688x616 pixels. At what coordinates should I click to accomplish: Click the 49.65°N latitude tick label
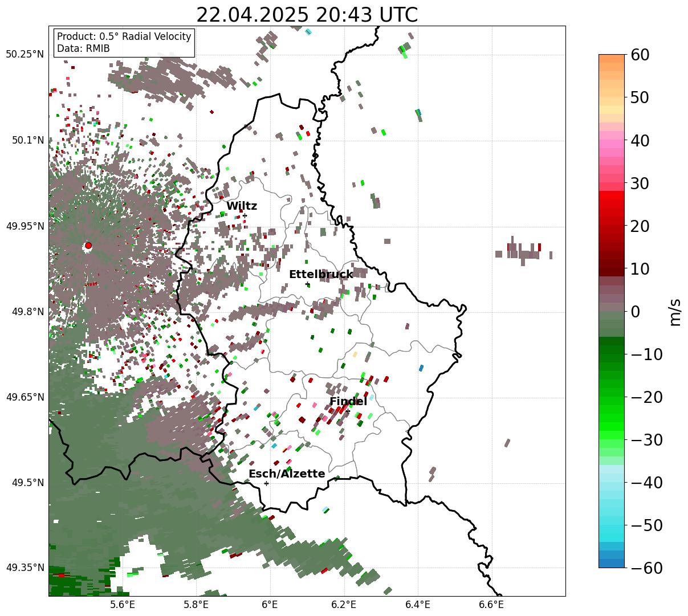(x=25, y=397)
